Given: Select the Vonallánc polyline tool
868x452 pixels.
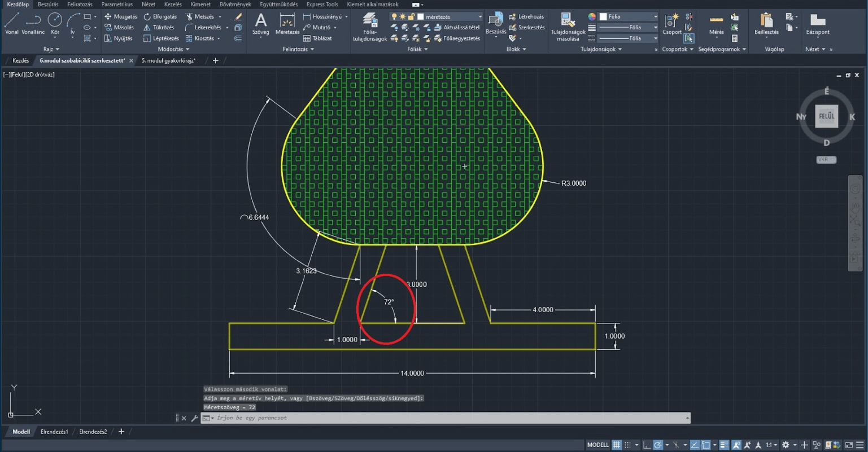Looking at the screenshot, I should click(33, 24).
